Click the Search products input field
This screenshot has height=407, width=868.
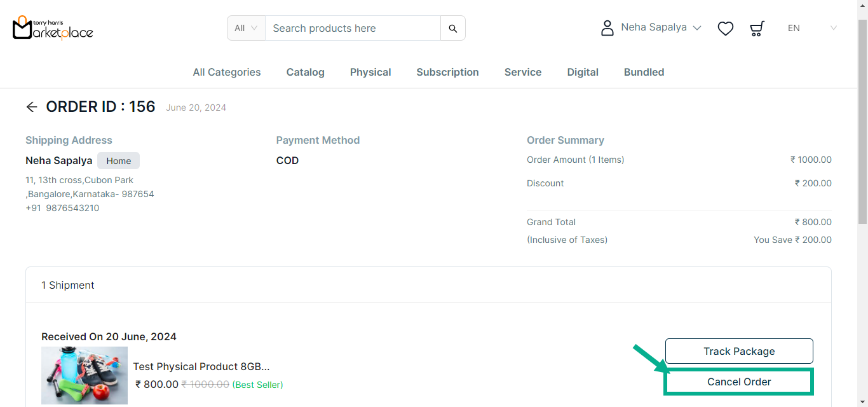click(353, 28)
